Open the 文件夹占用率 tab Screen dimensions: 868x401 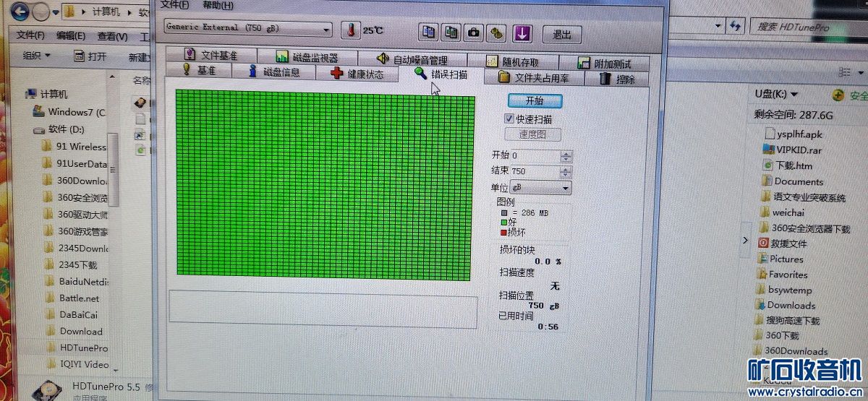534,77
